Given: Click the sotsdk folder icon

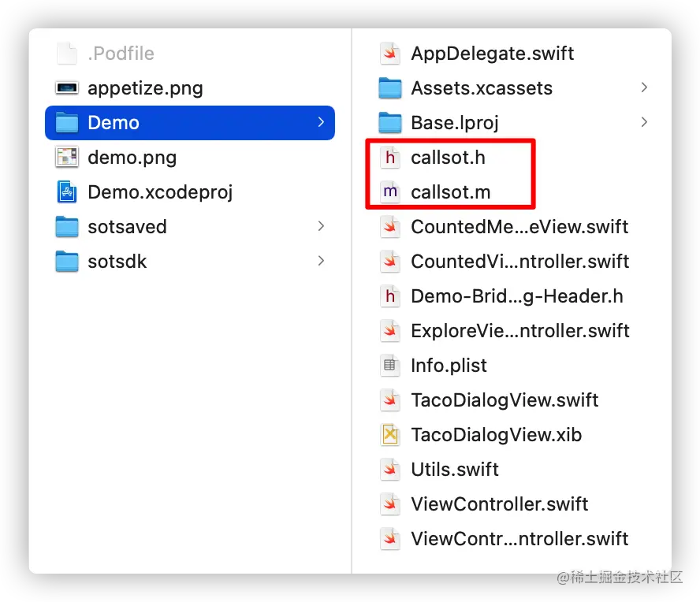Looking at the screenshot, I should pyautogui.click(x=67, y=261).
